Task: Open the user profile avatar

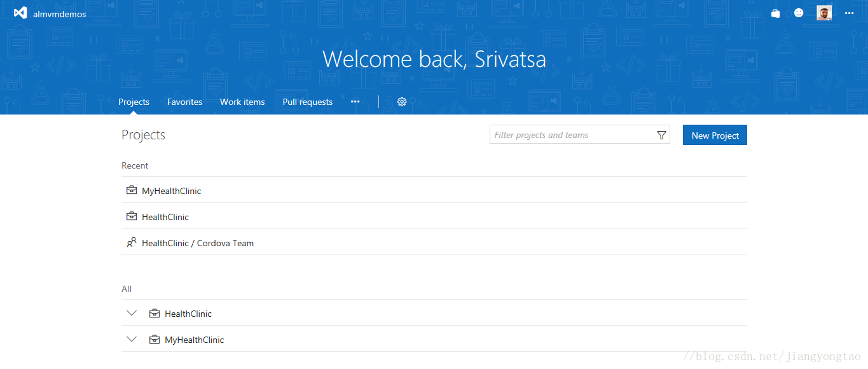Action: point(824,13)
